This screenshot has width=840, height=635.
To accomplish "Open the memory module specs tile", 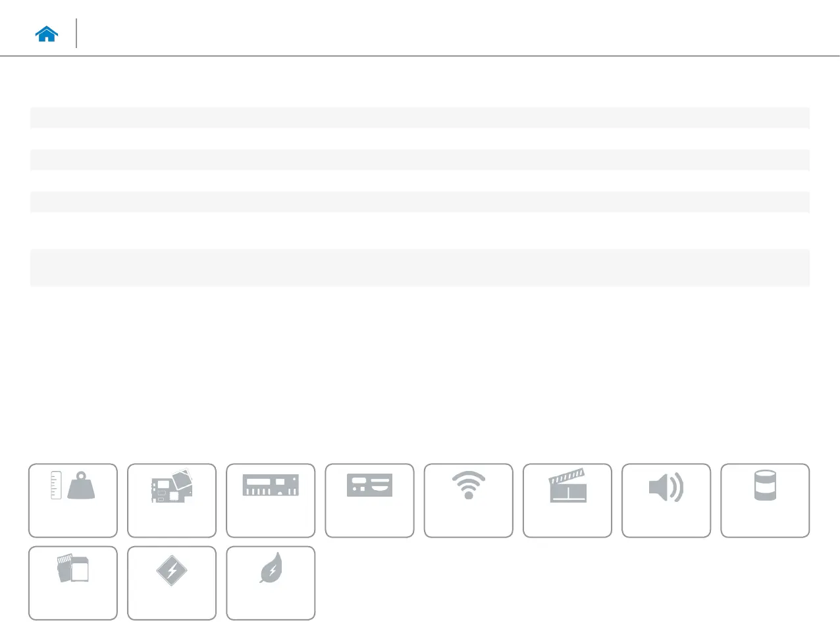I will tap(271, 501).
